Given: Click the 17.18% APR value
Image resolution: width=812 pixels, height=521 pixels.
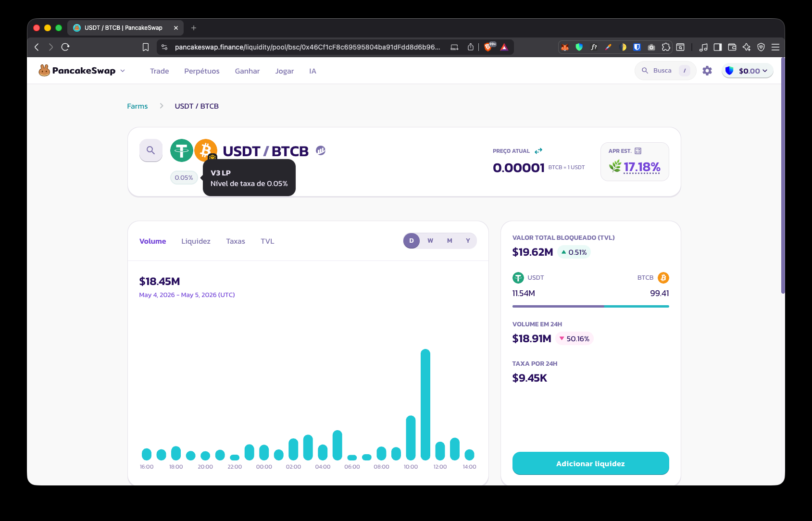Looking at the screenshot, I should pyautogui.click(x=642, y=167).
